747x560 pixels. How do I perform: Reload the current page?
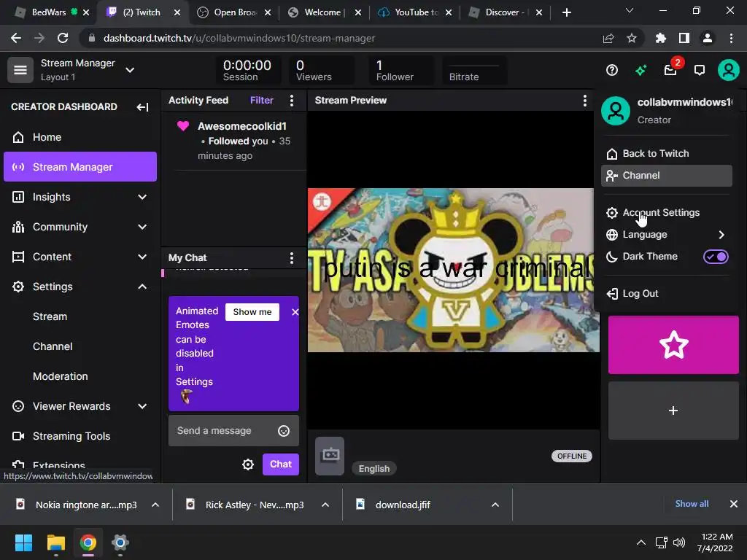63,38
